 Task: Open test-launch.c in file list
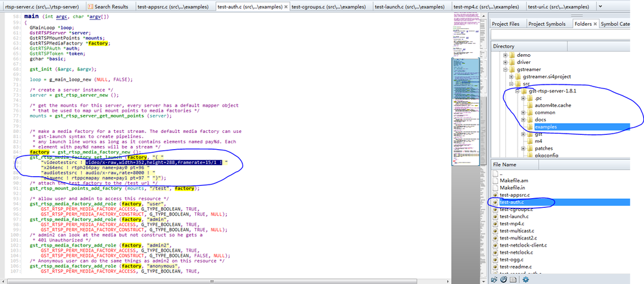[x=514, y=217]
